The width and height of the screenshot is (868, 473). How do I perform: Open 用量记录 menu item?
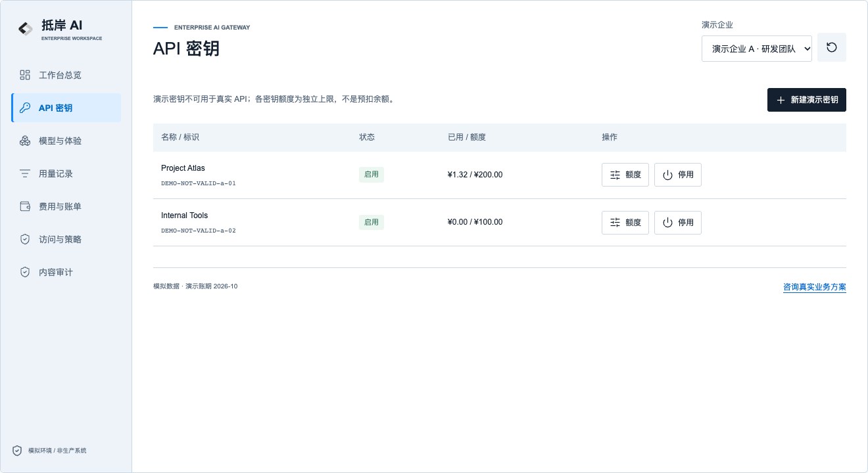tap(66, 173)
